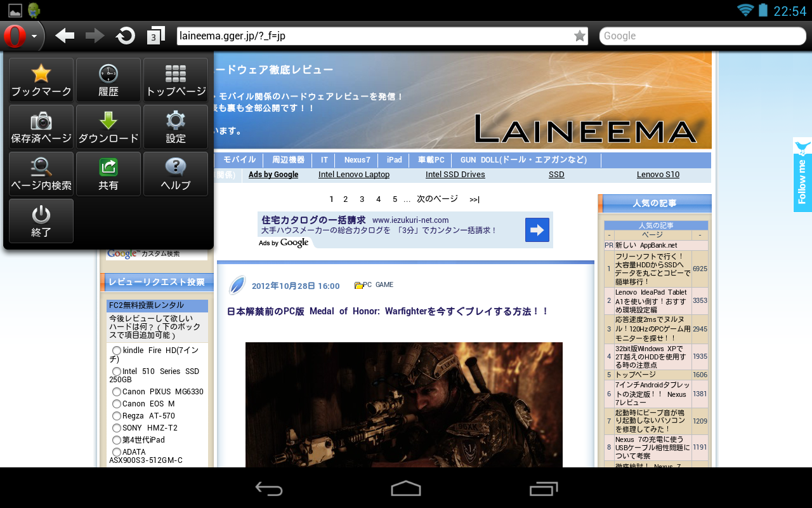
Task: Open the Ads by Google label link
Action: (273, 175)
